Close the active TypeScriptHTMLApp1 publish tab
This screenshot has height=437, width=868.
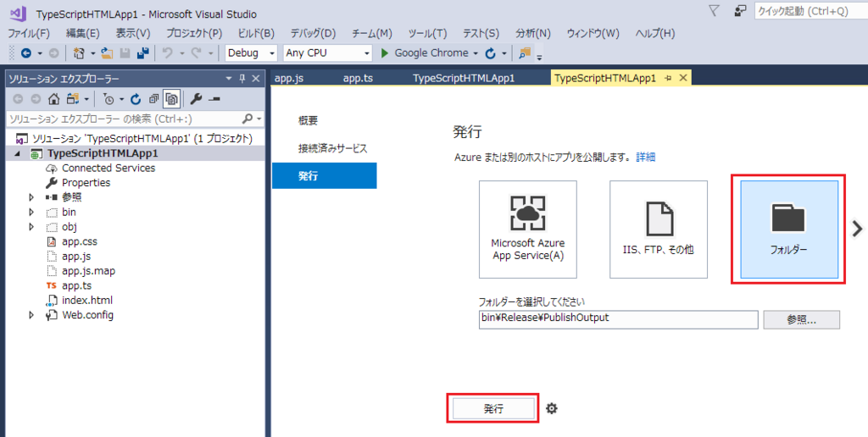(683, 79)
